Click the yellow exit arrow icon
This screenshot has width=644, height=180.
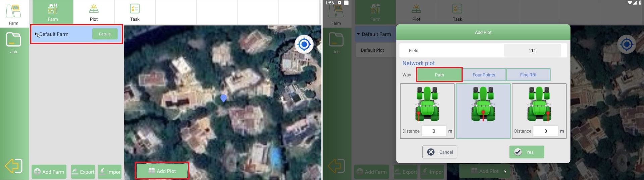pyautogui.click(x=13, y=166)
